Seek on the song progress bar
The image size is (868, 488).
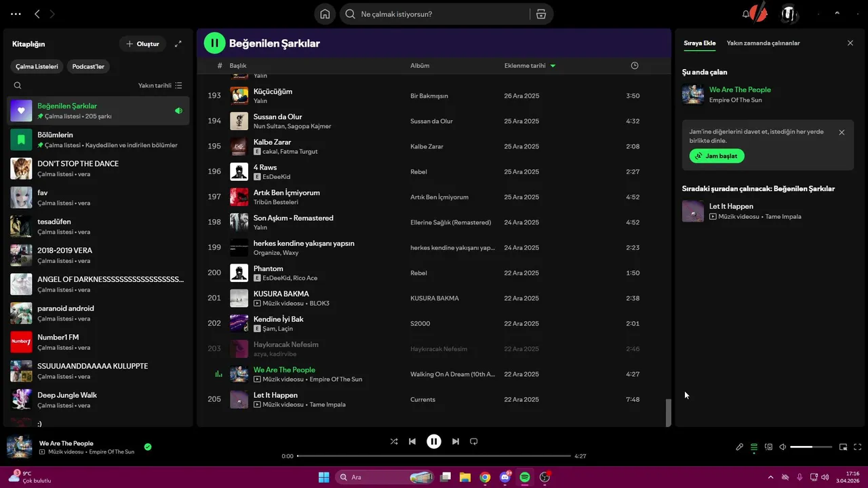[434, 456]
